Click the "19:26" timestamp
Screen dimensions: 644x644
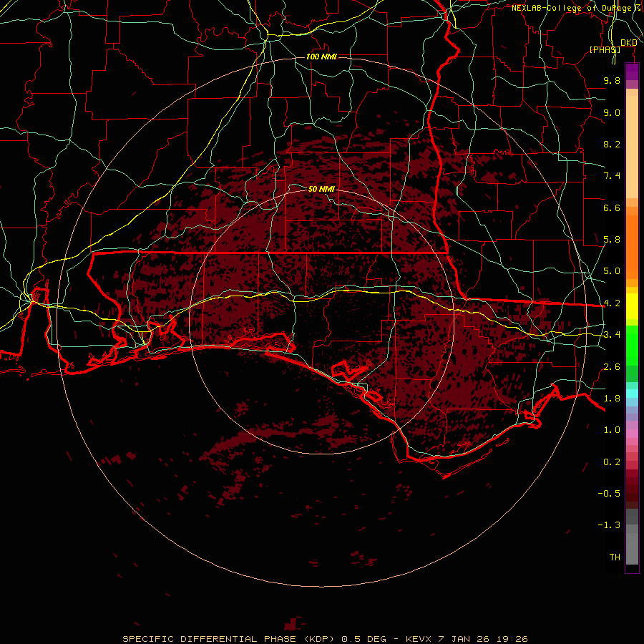click(512, 639)
